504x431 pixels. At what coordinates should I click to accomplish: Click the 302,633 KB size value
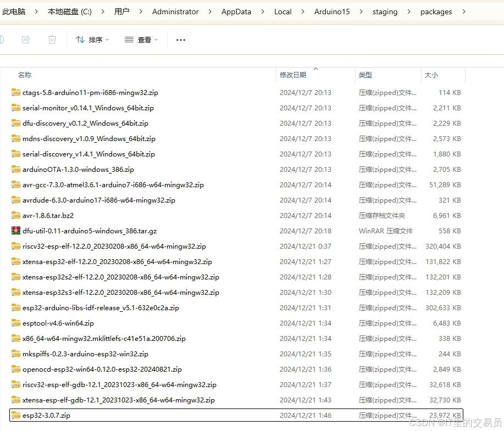tap(443, 307)
